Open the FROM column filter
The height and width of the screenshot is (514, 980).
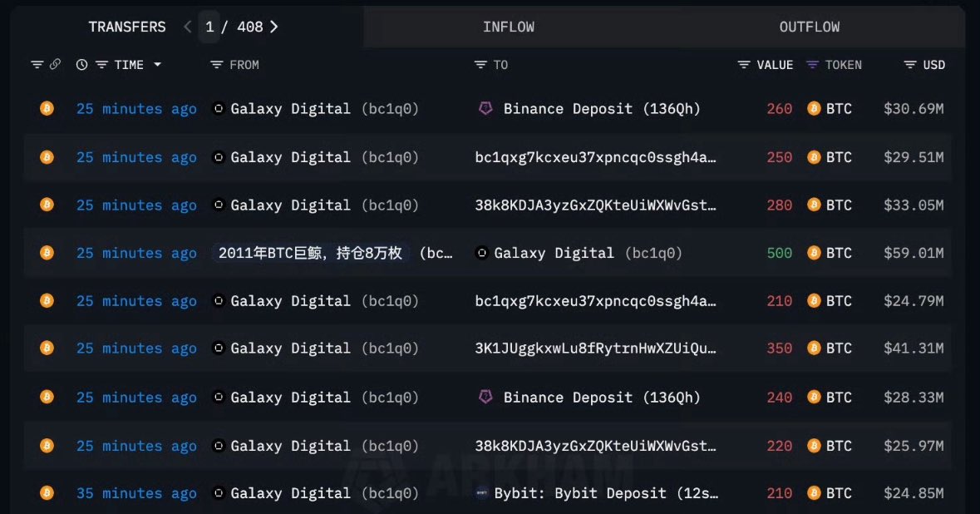tap(217, 65)
